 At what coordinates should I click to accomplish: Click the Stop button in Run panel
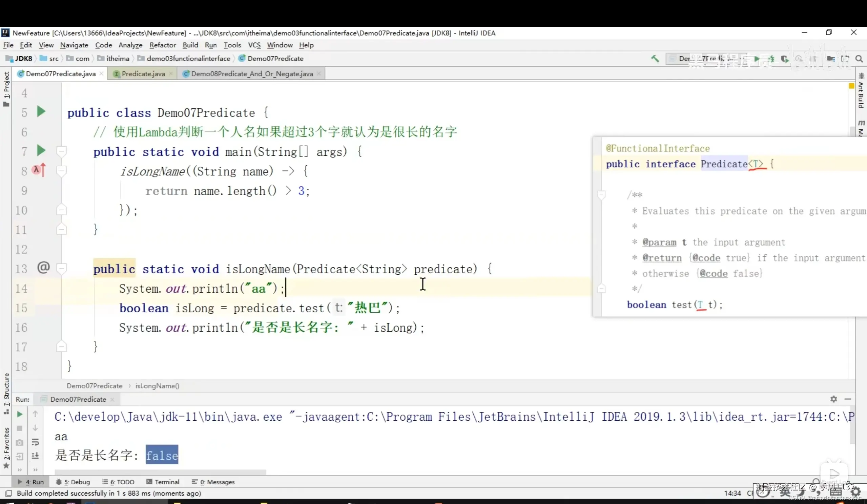tap(20, 428)
